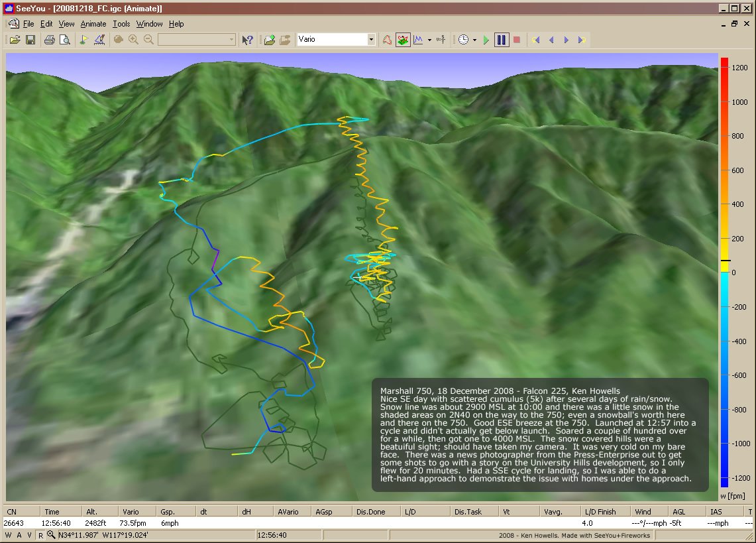Click the context help arrow icon
Screen dimensions: 756x543
247,40
